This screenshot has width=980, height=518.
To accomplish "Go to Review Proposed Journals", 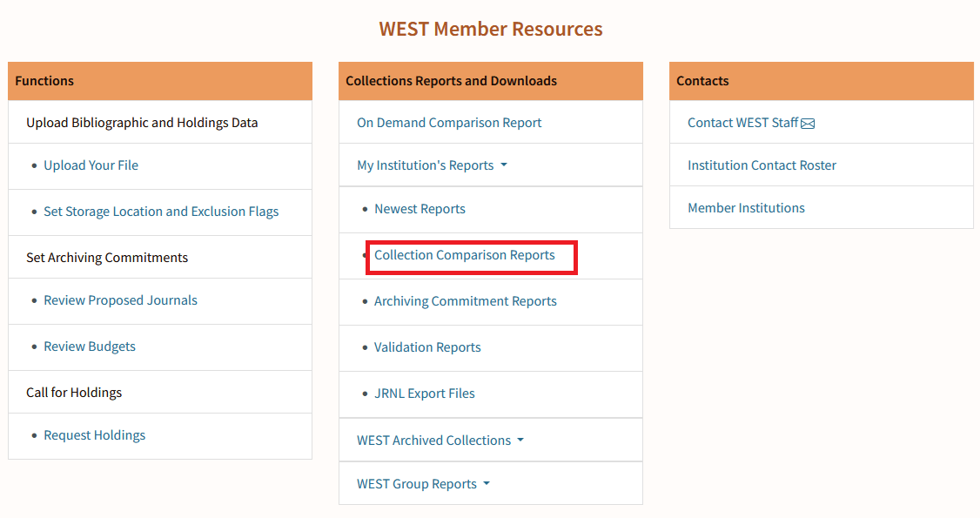I will [120, 300].
